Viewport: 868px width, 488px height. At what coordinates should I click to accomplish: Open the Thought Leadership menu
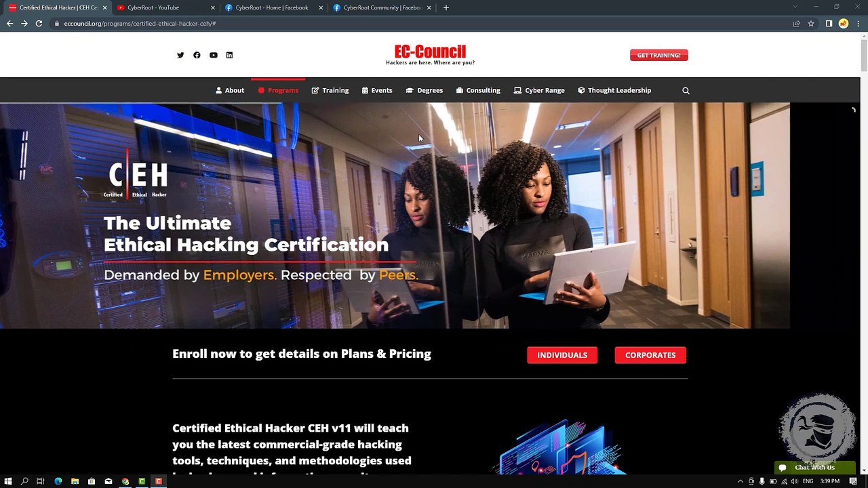pyautogui.click(x=614, y=90)
